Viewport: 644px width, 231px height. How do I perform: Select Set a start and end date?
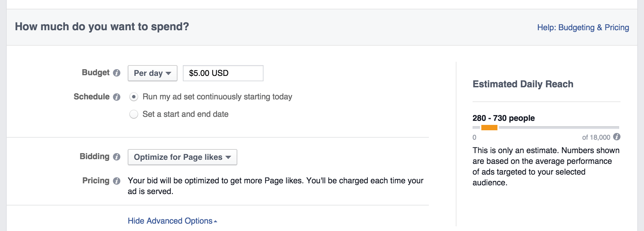[134, 114]
